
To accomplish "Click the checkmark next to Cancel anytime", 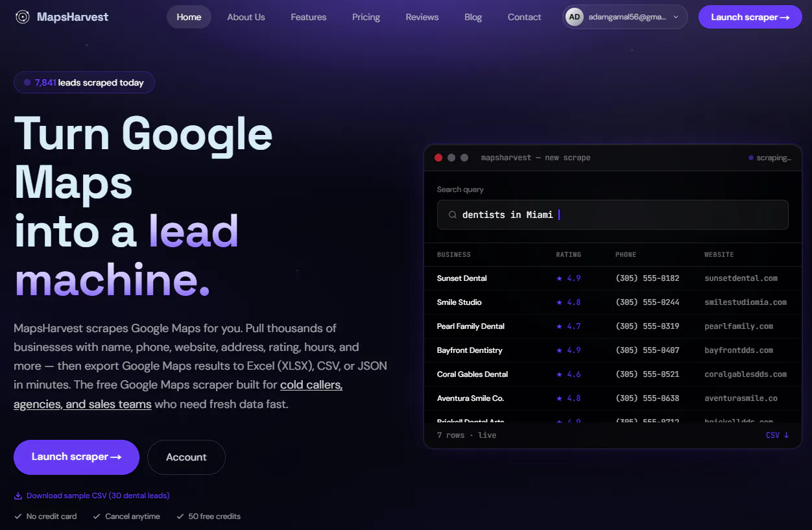I will [97, 516].
